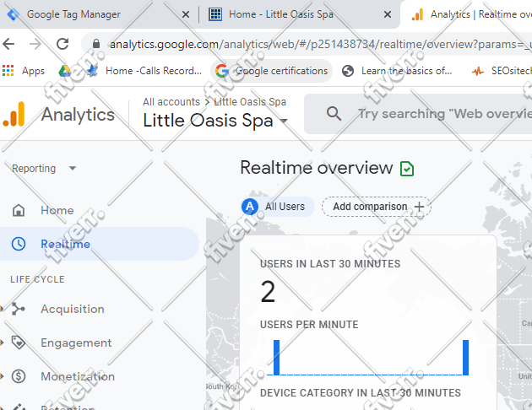Open the Google certifications bookmark

[271, 71]
